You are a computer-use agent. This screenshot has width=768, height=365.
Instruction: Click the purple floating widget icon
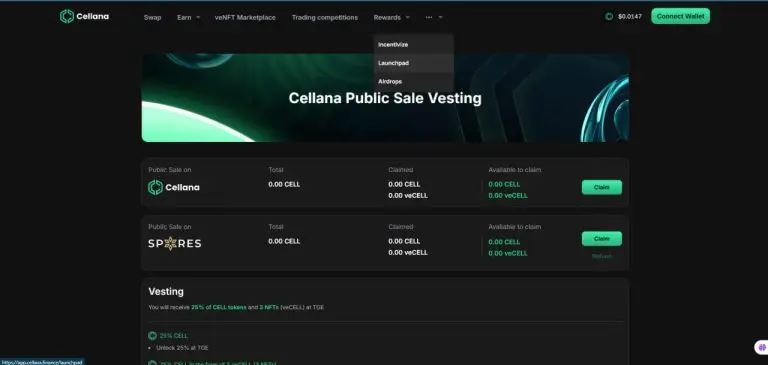(762, 347)
